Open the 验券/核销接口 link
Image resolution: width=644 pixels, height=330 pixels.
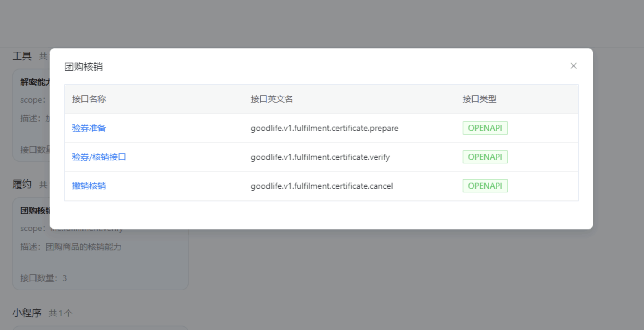pos(99,157)
